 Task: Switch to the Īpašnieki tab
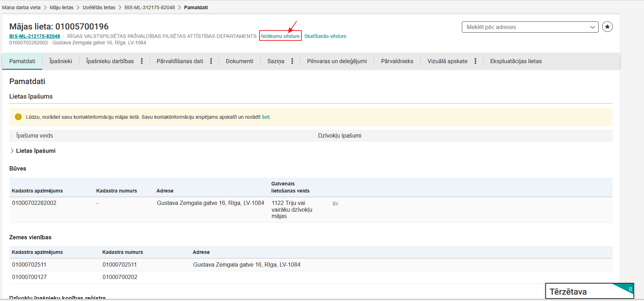(x=61, y=61)
